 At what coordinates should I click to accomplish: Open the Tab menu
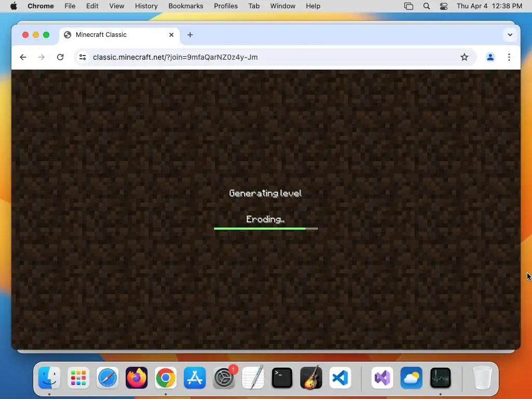254,6
